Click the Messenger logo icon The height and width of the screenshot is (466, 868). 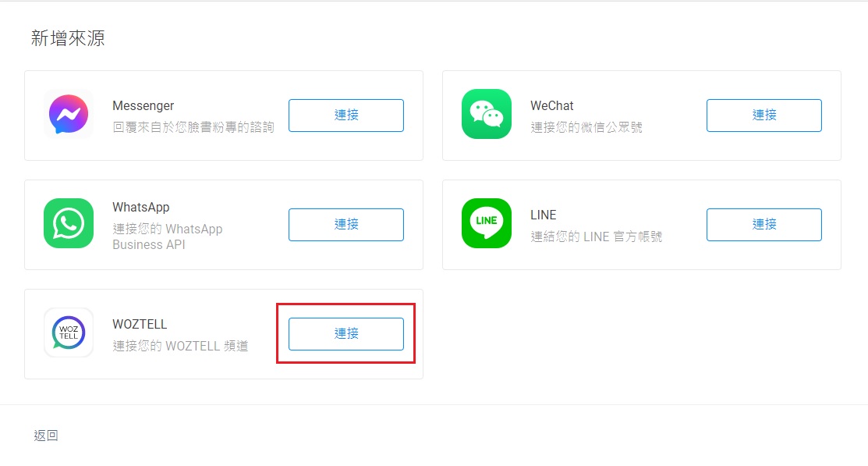69,114
